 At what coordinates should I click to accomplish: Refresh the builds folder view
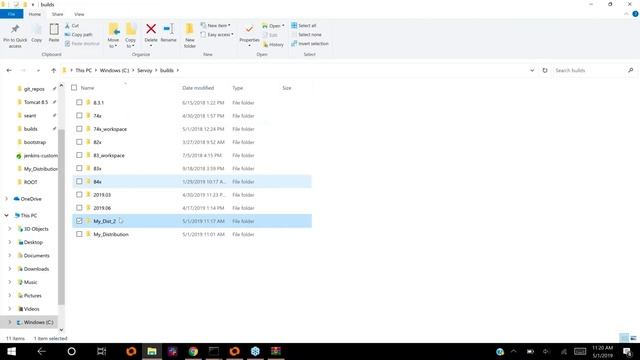(544, 71)
